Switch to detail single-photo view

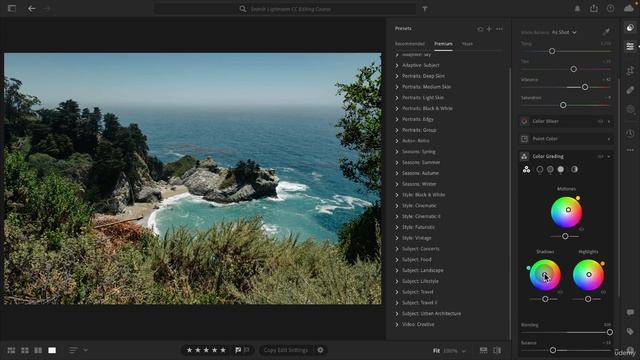(52, 350)
